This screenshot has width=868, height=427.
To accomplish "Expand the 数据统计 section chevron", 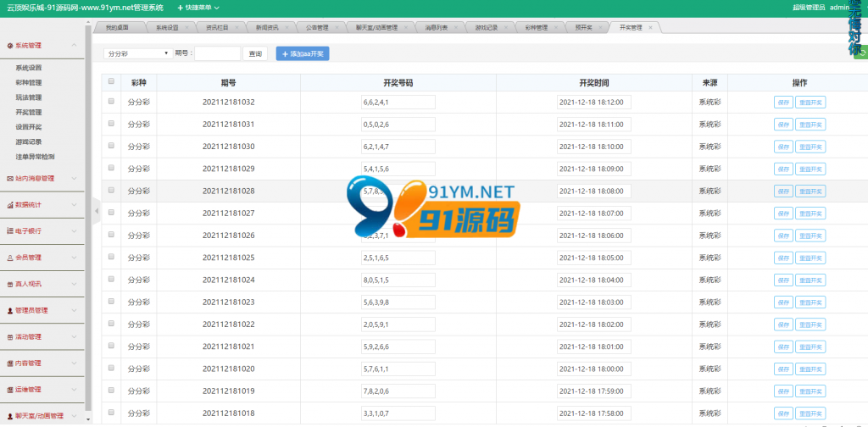I will coord(75,205).
